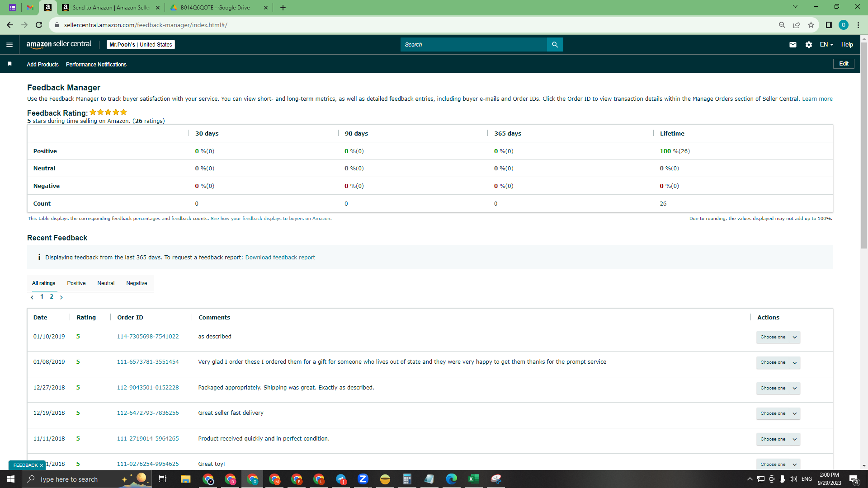
Task: Expand actions dropdown for 'Great seller fast delivery'
Action: [795, 413]
